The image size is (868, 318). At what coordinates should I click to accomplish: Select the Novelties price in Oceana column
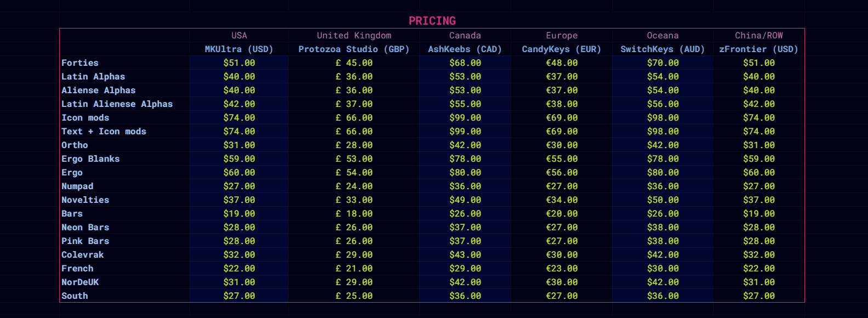(x=663, y=200)
